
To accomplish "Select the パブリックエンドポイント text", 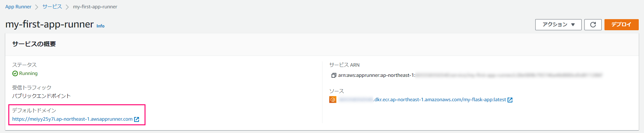I will pos(41,96).
